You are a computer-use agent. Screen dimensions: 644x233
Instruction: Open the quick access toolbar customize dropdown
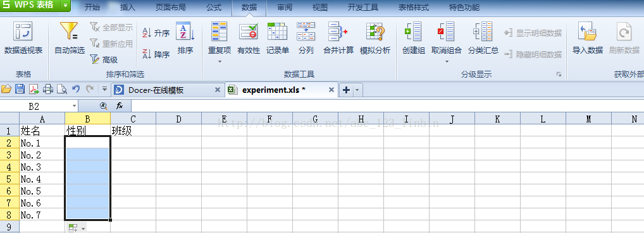[104, 89]
